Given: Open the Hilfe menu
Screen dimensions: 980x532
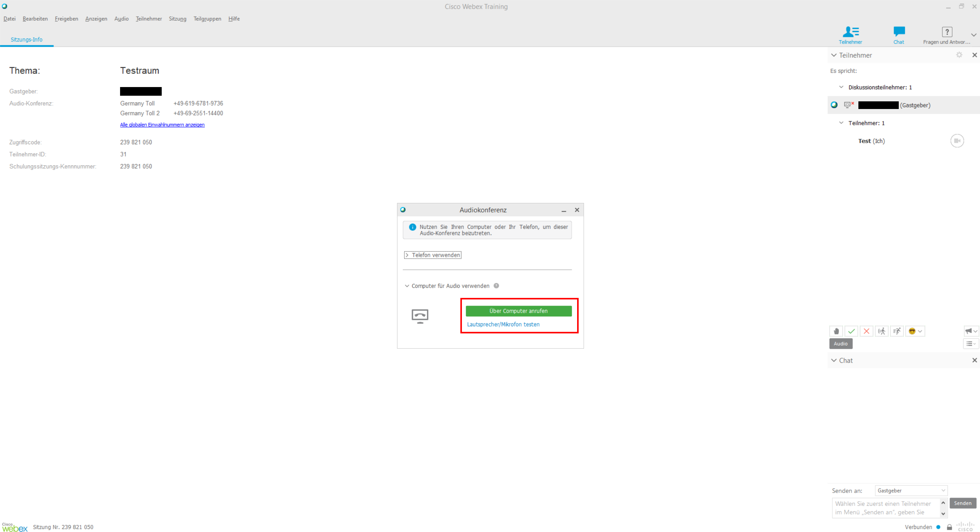Looking at the screenshot, I should click(x=234, y=19).
